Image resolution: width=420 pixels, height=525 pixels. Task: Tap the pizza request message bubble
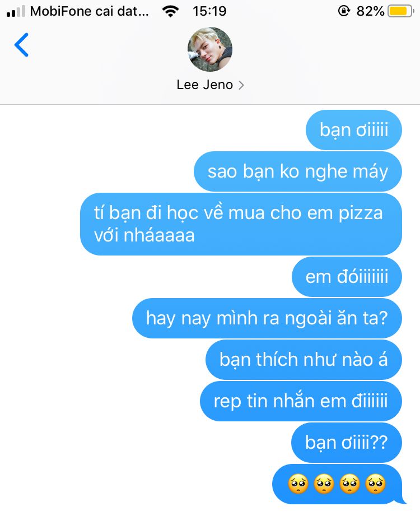point(241,224)
